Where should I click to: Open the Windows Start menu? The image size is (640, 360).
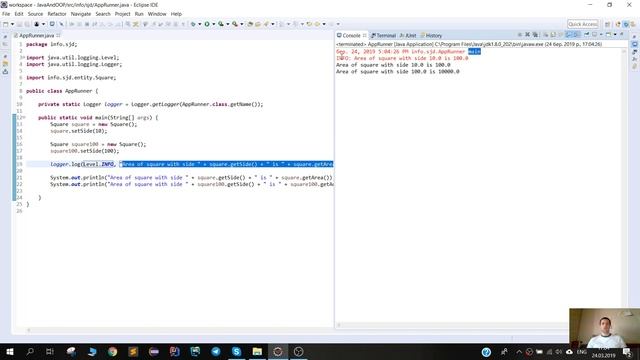10,351
